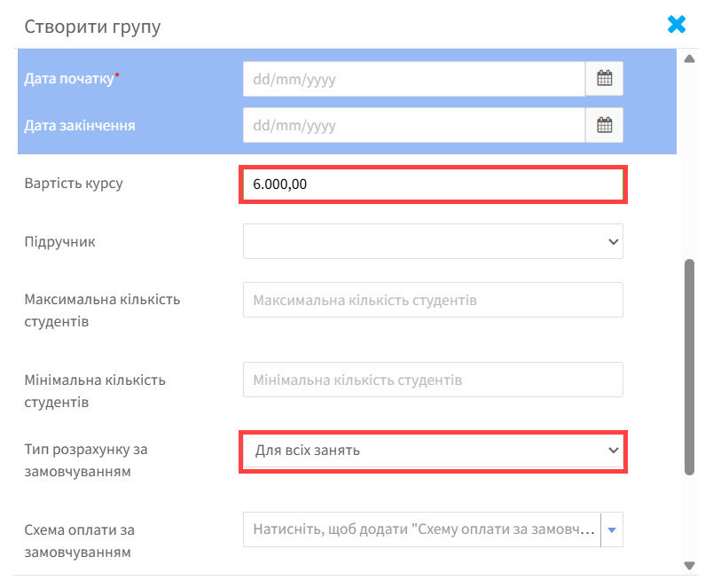Click the Тип розрахунку за замовчуванням label
This screenshot has width=713, height=588.
tap(86, 460)
